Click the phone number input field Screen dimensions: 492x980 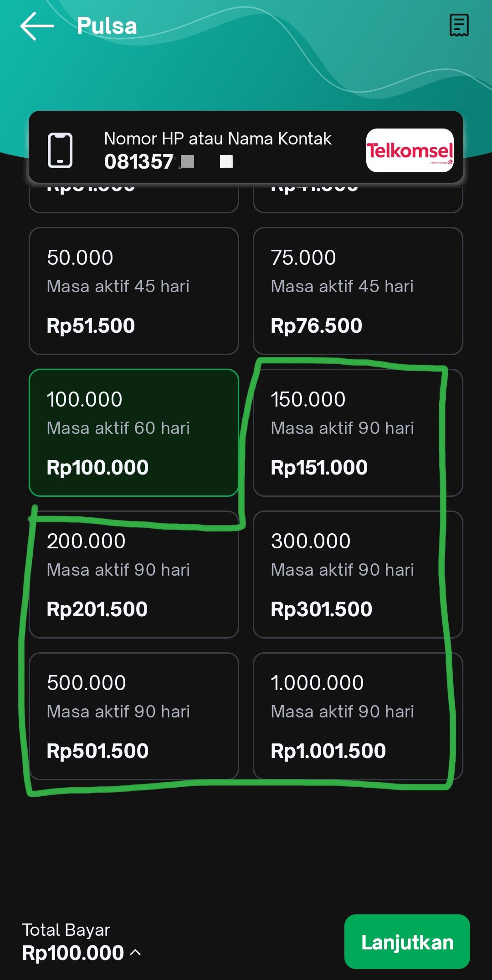click(x=219, y=150)
